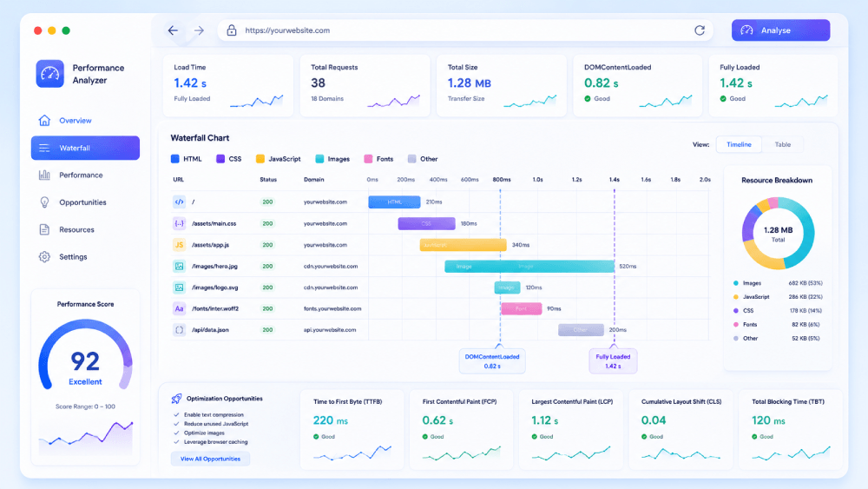Viewport: 868px width, 489px height.
Task: Click the browser forward arrow
Action: coord(199,30)
